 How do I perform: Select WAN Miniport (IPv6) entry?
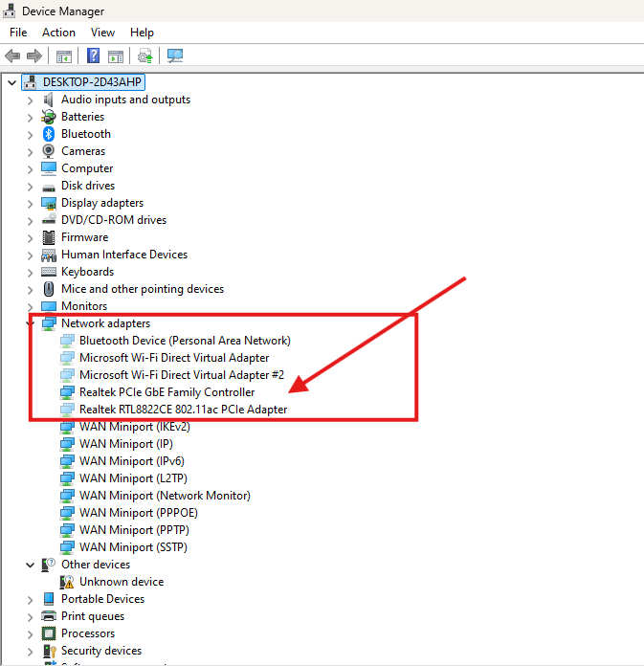132,461
